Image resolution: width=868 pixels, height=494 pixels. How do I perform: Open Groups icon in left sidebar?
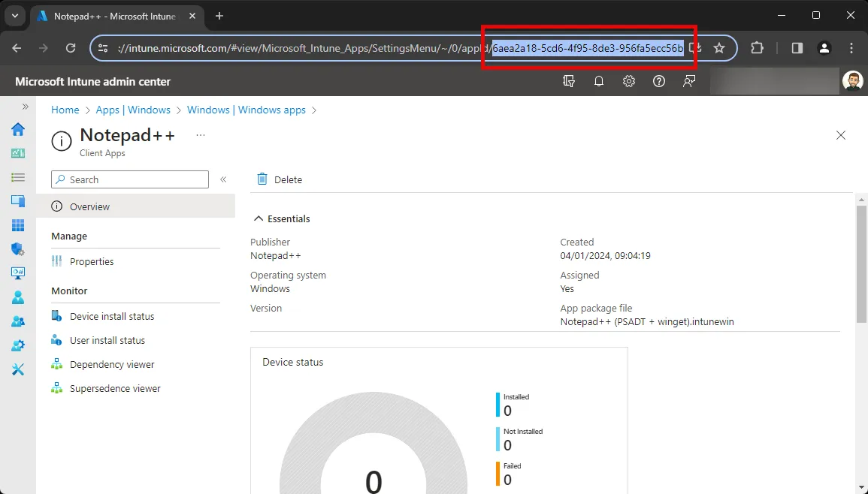[x=18, y=321]
